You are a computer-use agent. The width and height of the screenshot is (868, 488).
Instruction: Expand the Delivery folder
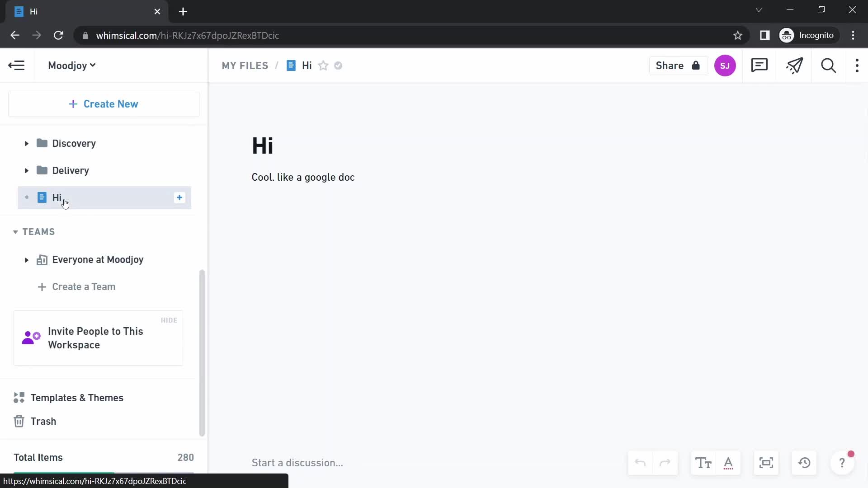coord(26,170)
